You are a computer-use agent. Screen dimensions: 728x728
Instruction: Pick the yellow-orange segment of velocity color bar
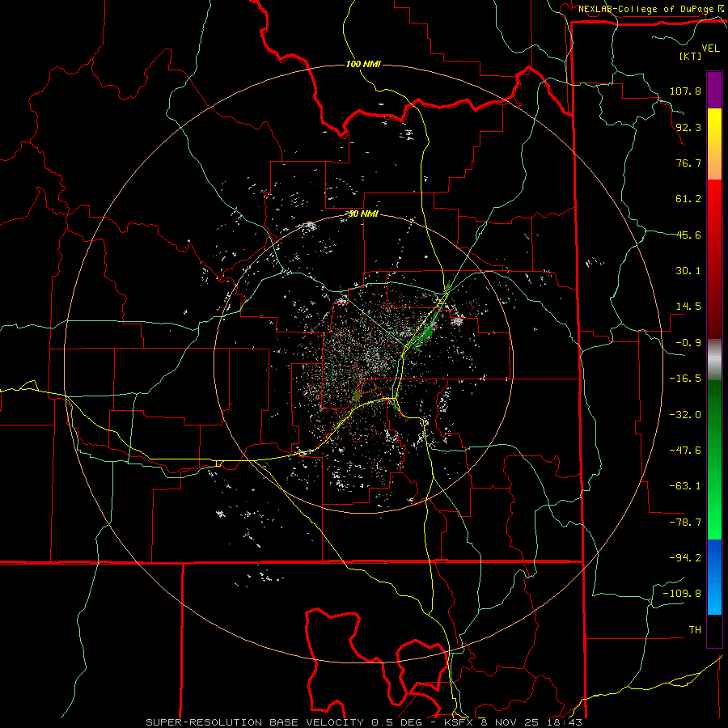click(714, 144)
